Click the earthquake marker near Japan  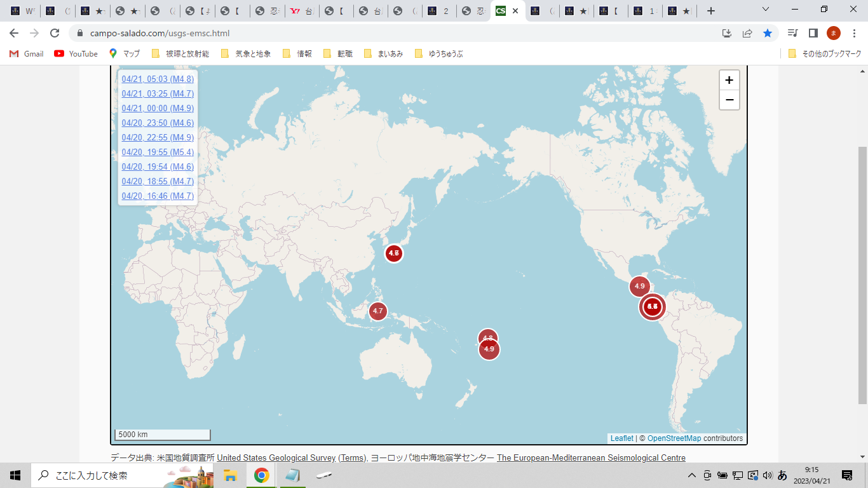394,254
